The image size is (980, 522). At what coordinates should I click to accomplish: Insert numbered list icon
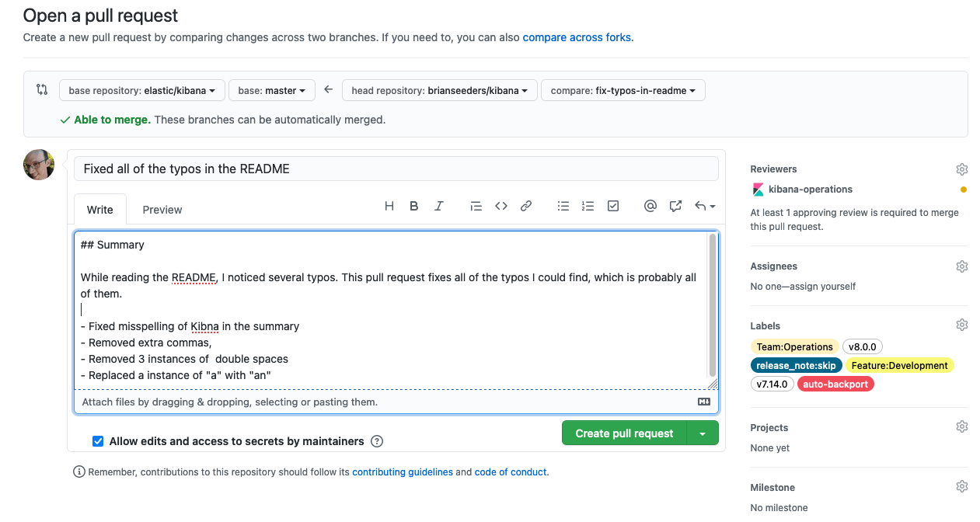tap(588, 206)
